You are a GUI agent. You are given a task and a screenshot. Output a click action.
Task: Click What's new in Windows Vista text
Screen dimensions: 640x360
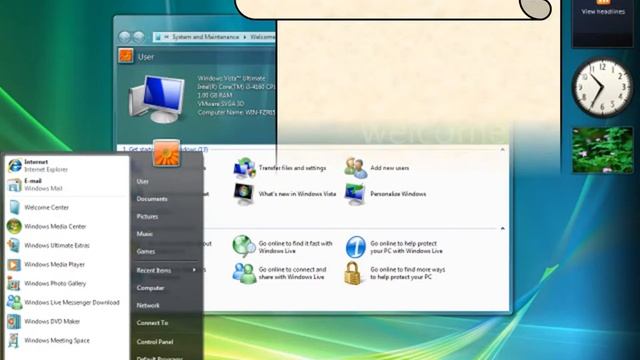coord(297,194)
